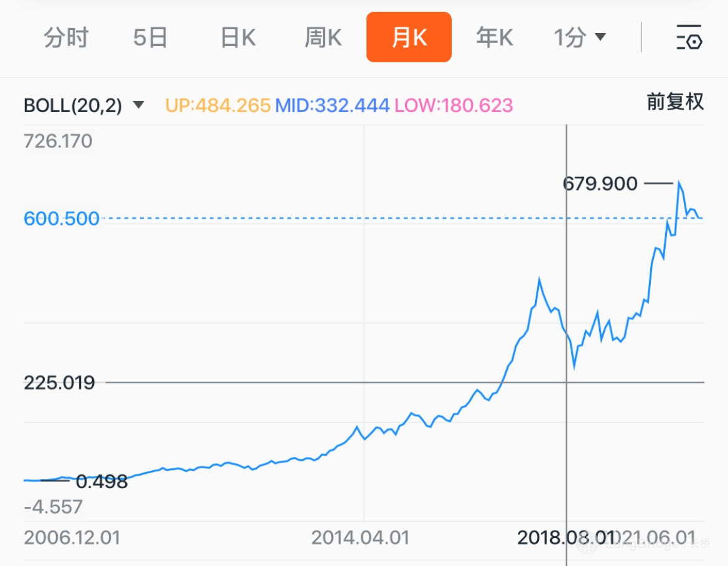The width and height of the screenshot is (728, 566).
Task: Click the dropdown arrow beside BOLL
Action: click(139, 105)
